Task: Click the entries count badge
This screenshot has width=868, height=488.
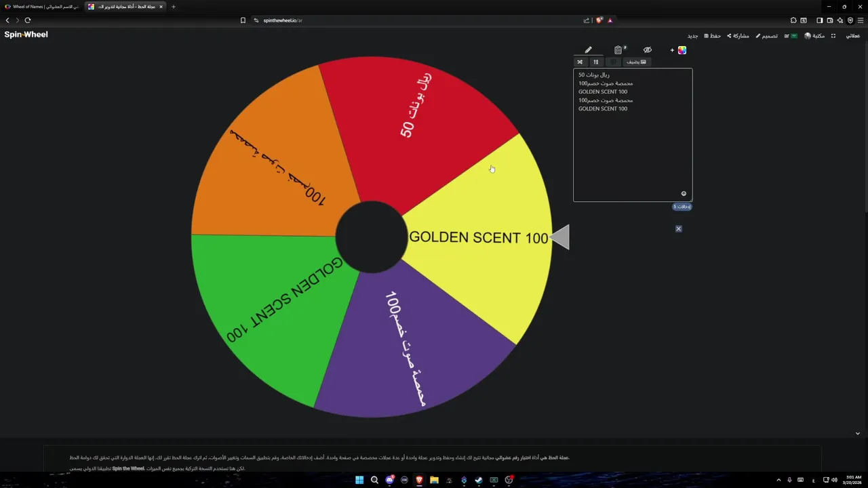Action: [x=682, y=207]
